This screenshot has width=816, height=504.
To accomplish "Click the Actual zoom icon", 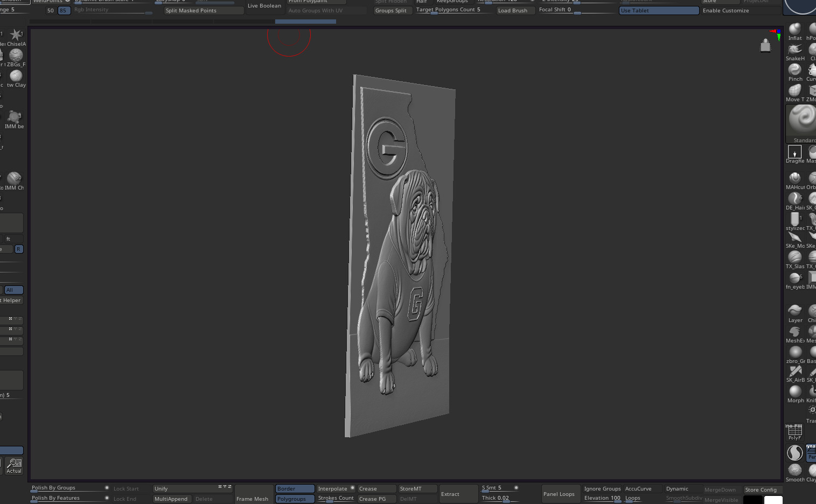I will pos(14,466).
